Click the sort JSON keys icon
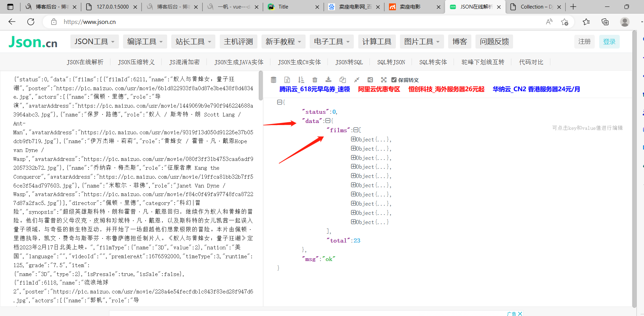Screen dimensions: 644x316 pos(301,80)
